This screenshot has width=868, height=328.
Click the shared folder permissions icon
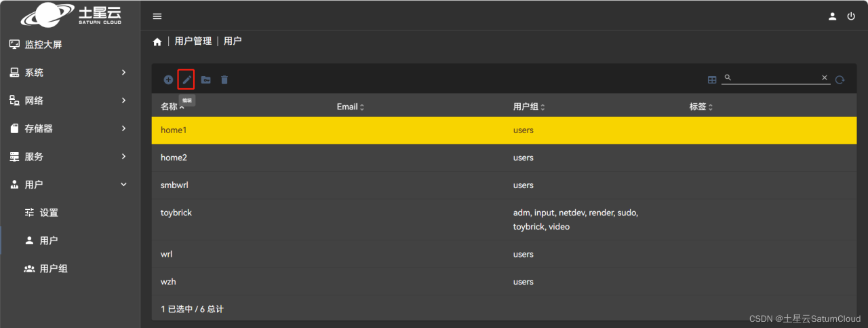(x=205, y=79)
